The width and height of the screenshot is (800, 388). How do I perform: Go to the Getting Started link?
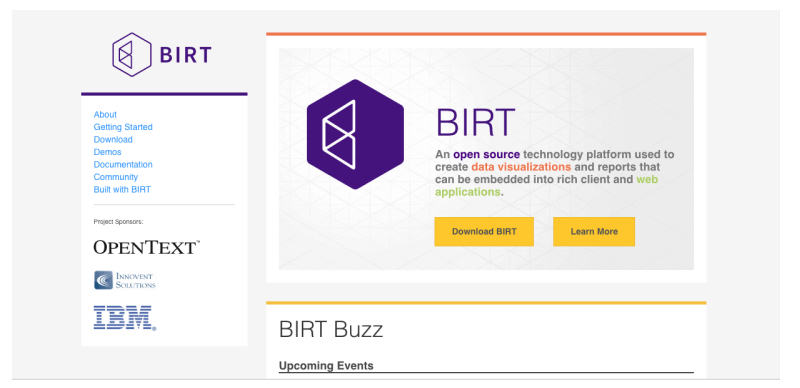[x=123, y=127]
